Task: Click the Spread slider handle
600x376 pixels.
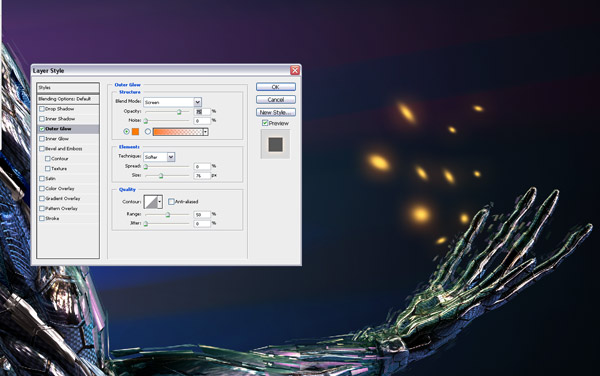Action: [145, 166]
